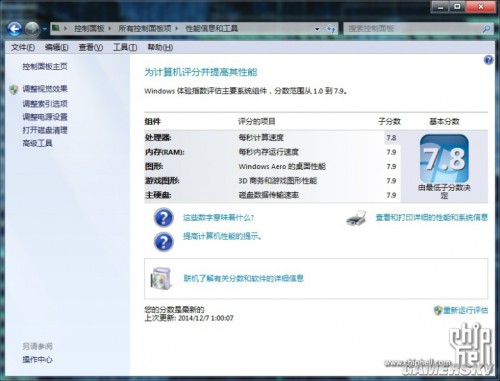The image size is (500, 381).
Task: Open 调整索引选项 link
Action: tap(45, 104)
